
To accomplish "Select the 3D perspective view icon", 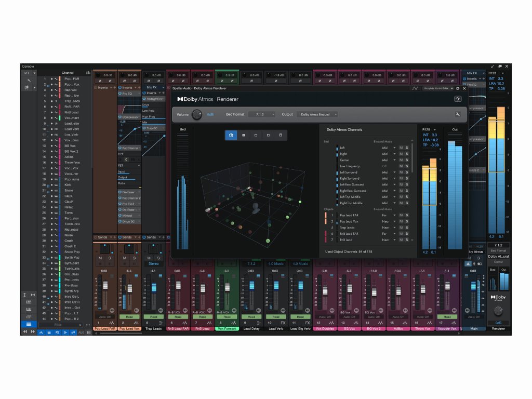I will click(x=231, y=135).
